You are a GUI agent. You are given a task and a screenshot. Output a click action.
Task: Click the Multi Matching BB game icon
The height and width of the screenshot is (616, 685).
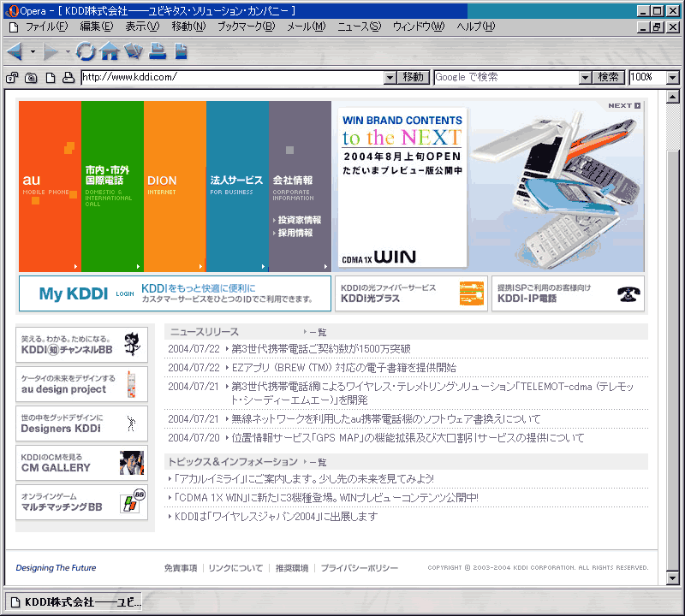coord(133,501)
